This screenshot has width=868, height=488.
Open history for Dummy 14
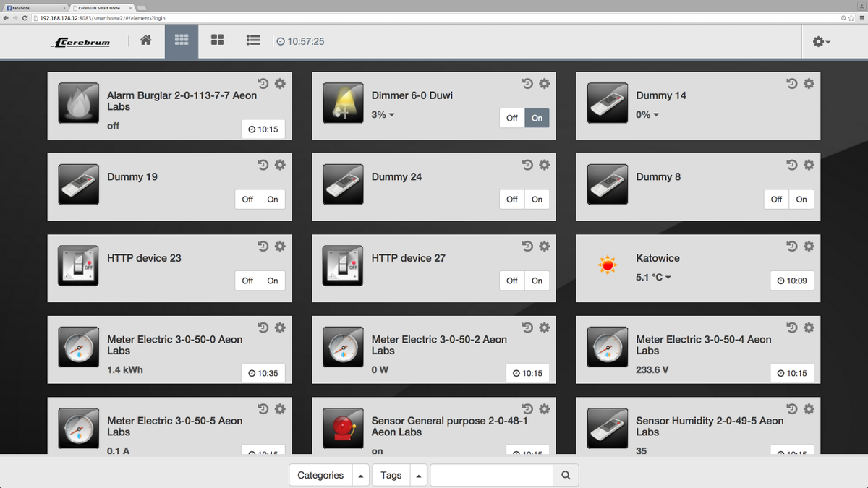[x=792, y=84]
